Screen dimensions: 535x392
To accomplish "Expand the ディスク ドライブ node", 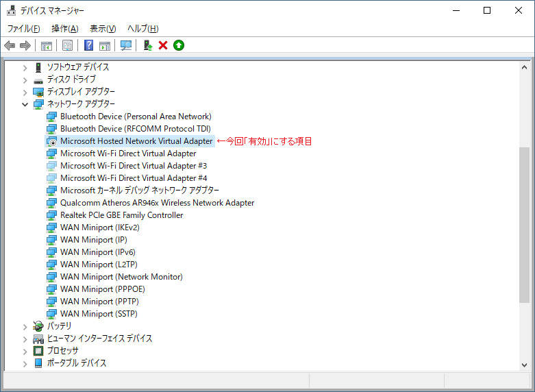I will [25, 80].
